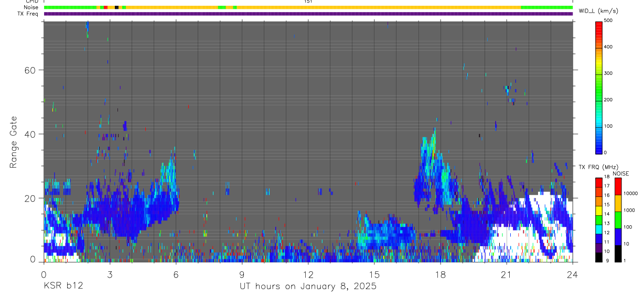The width and height of the screenshot is (644, 297).
Task: Click the 10000 label on NOISE scale
Action: [631, 193]
